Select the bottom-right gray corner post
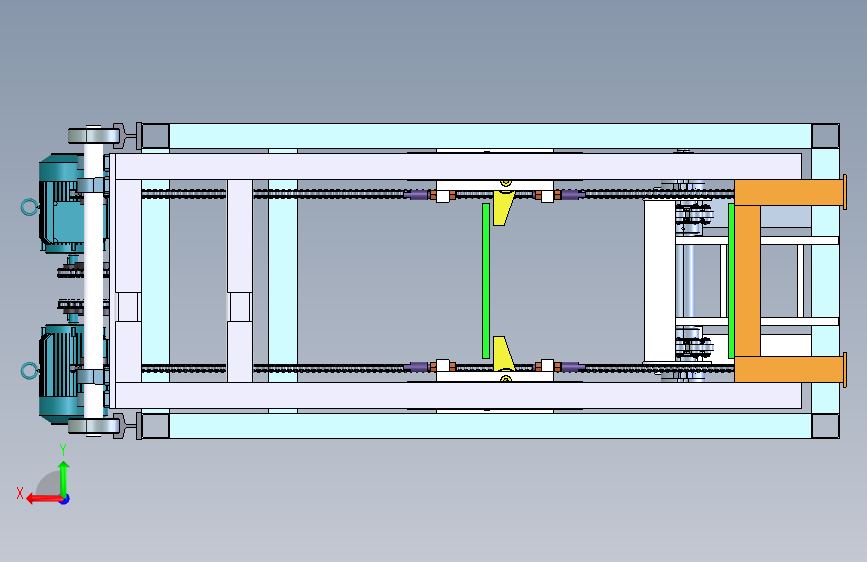The height and width of the screenshot is (562, 867). (x=825, y=426)
